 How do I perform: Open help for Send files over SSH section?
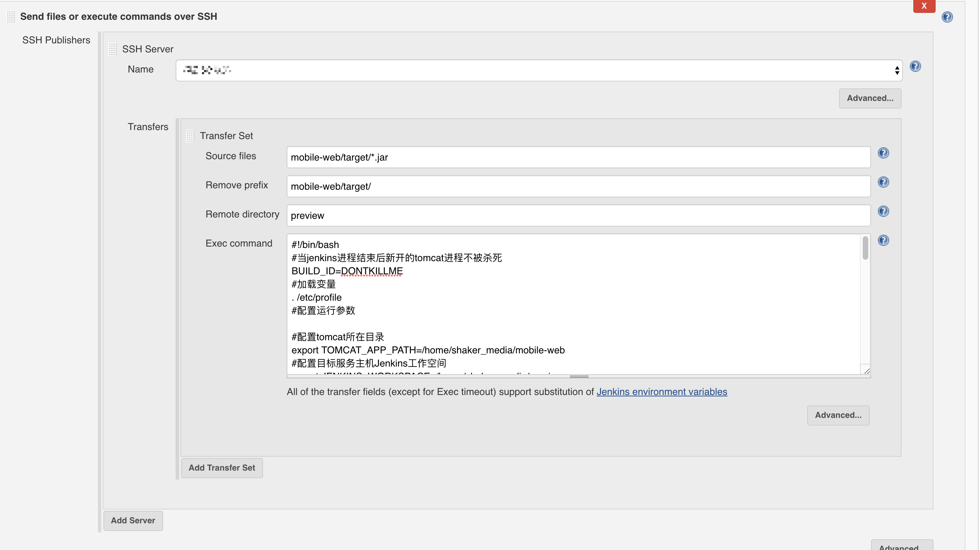pyautogui.click(x=947, y=17)
